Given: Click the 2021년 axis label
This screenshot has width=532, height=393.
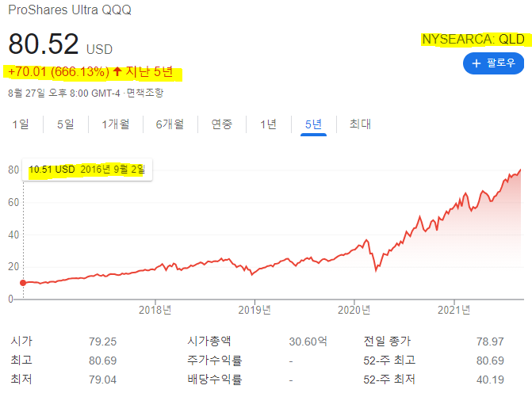Looking at the screenshot, I should point(454,310).
